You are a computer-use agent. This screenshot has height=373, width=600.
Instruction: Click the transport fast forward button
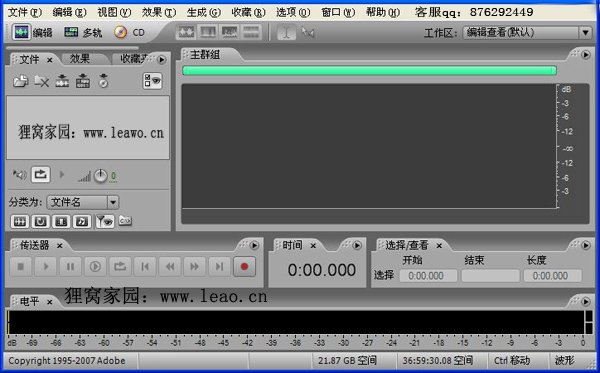click(x=195, y=266)
